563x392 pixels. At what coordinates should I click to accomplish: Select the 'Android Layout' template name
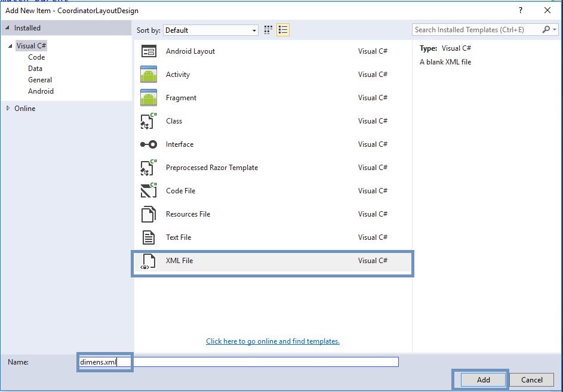(190, 51)
